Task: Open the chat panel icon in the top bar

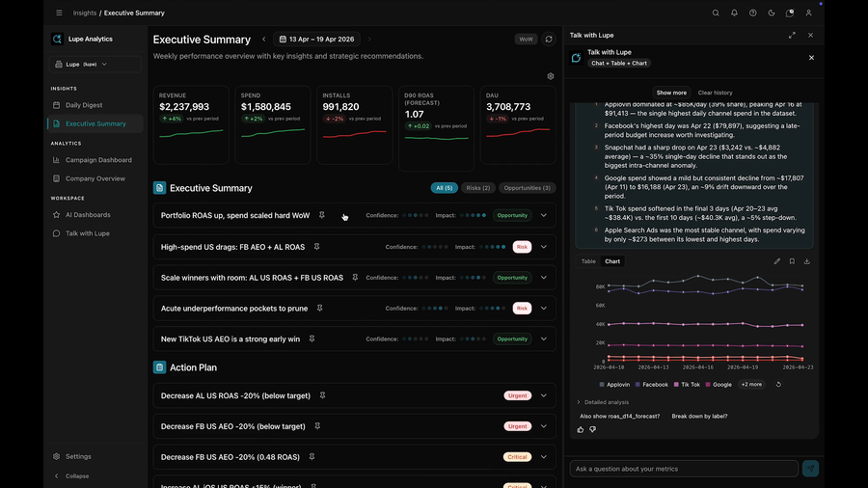Action: click(x=790, y=13)
